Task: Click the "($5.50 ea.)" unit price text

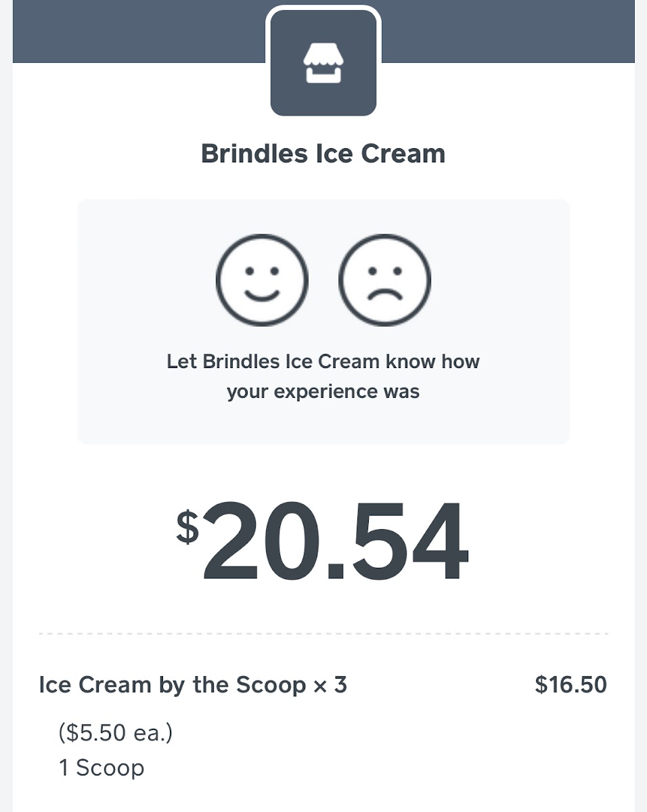Action: [116, 733]
